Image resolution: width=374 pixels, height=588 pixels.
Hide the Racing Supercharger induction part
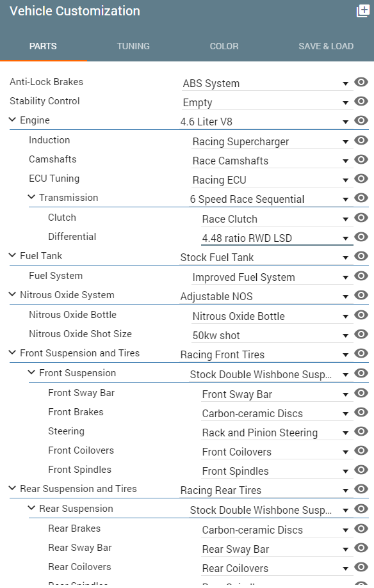[361, 140]
